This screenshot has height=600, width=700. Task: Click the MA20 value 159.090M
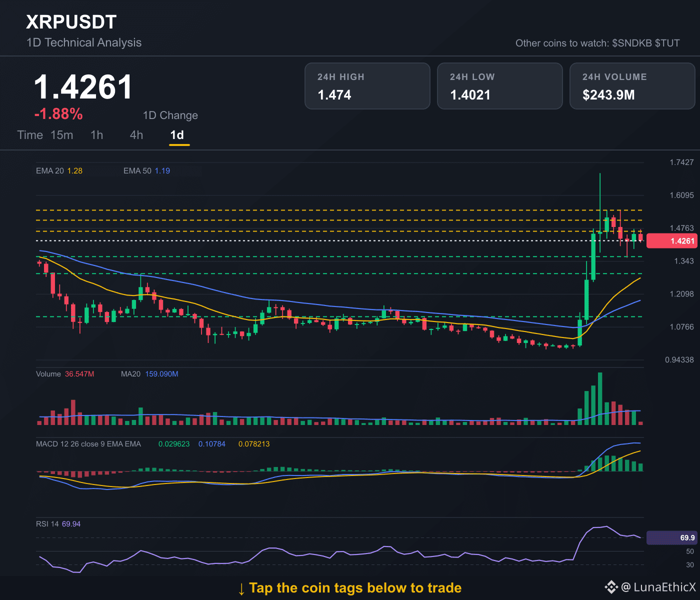161,374
